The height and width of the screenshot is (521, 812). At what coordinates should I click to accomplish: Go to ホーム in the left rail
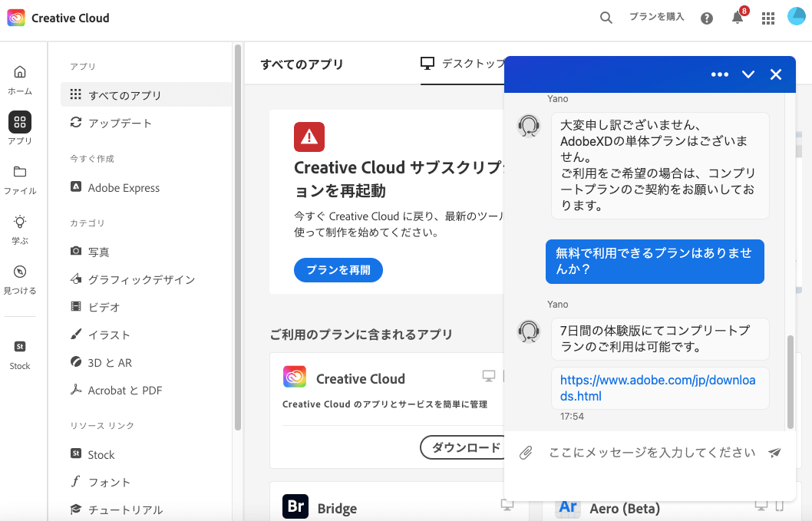click(20, 81)
